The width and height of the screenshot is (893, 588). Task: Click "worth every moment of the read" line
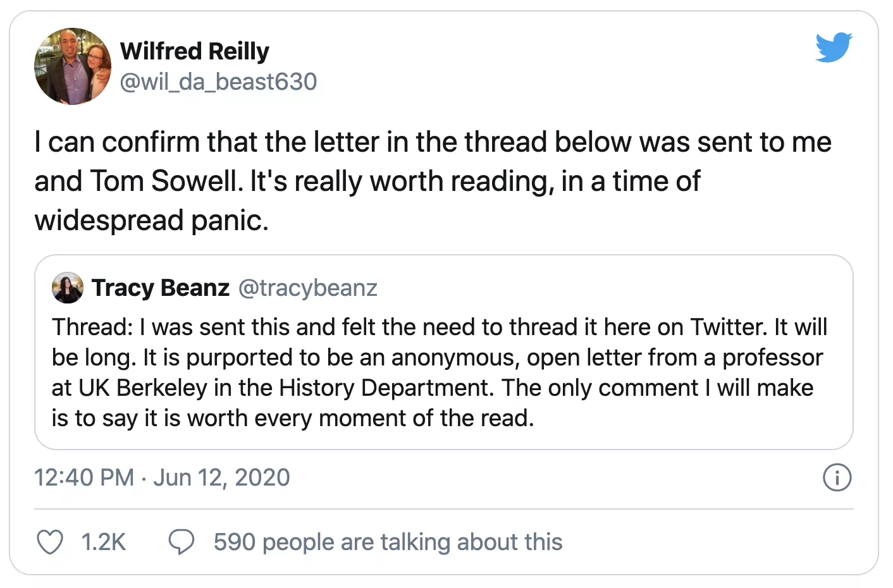[293, 418]
